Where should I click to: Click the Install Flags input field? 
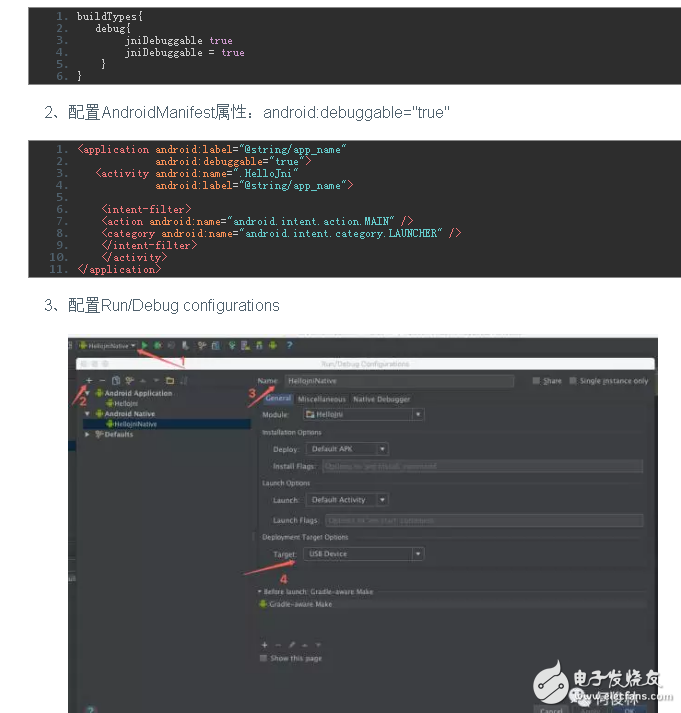click(x=482, y=466)
